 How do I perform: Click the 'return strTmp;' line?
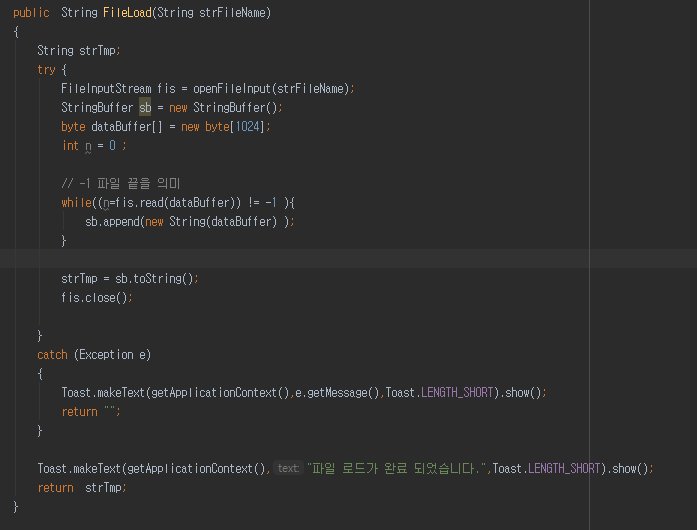[x=82, y=488]
